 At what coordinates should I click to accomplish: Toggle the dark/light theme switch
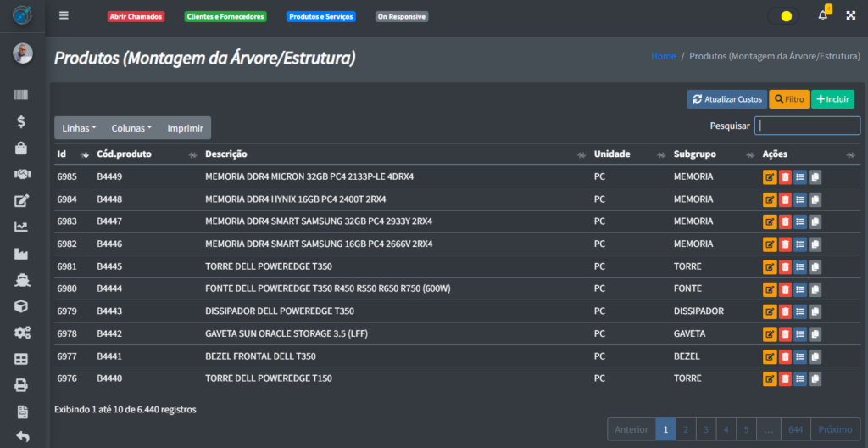[x=783, y=16]
